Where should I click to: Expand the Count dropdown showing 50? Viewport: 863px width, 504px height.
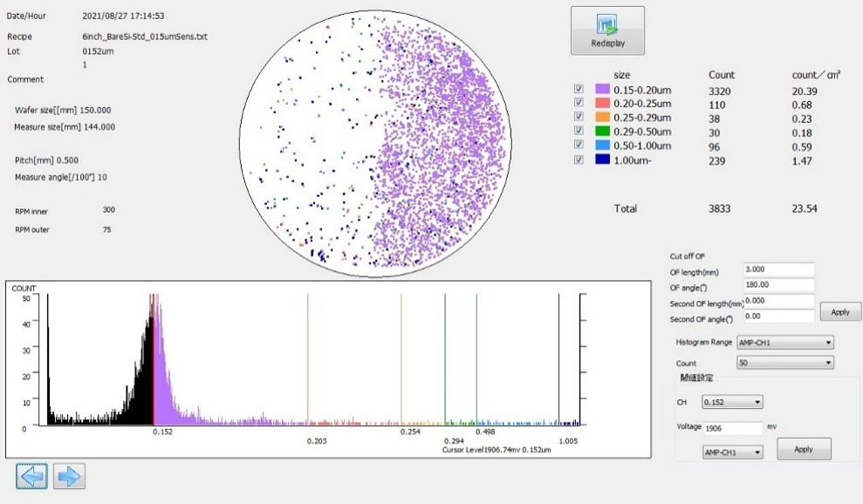coord(784,363)
